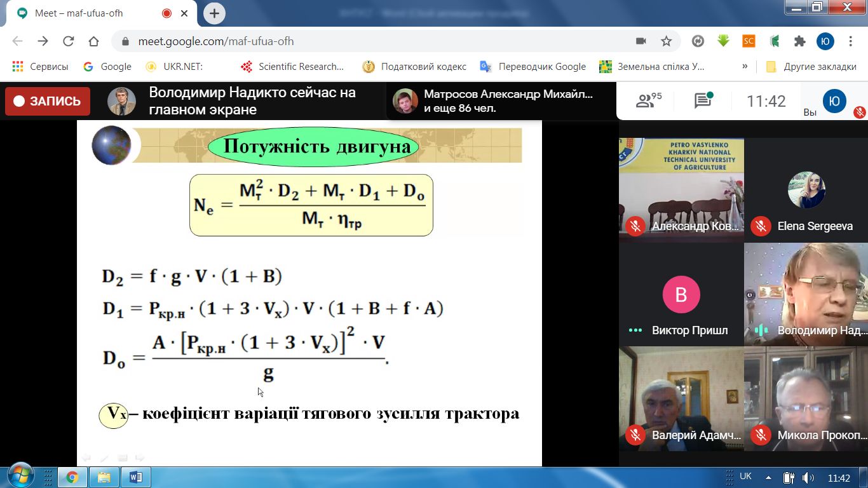Bookmark this page with the star icon

[x=666, y=41]
